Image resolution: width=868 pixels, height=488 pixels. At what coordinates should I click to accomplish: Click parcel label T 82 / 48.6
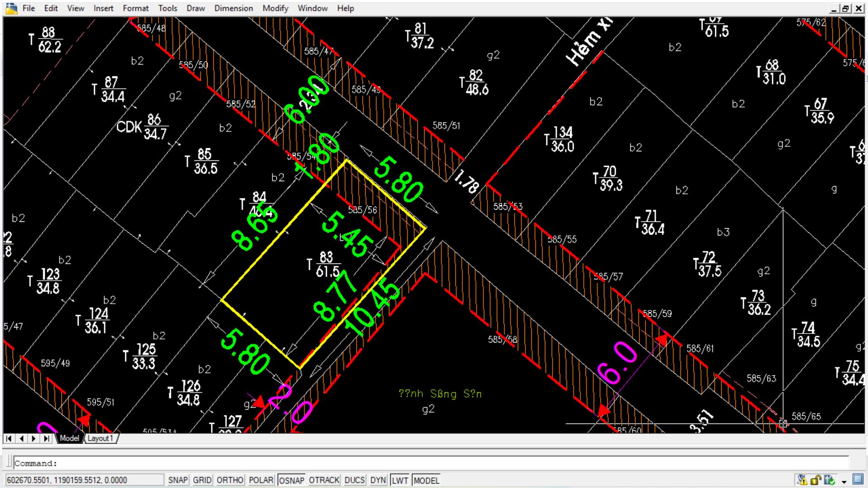click(474, 82)
